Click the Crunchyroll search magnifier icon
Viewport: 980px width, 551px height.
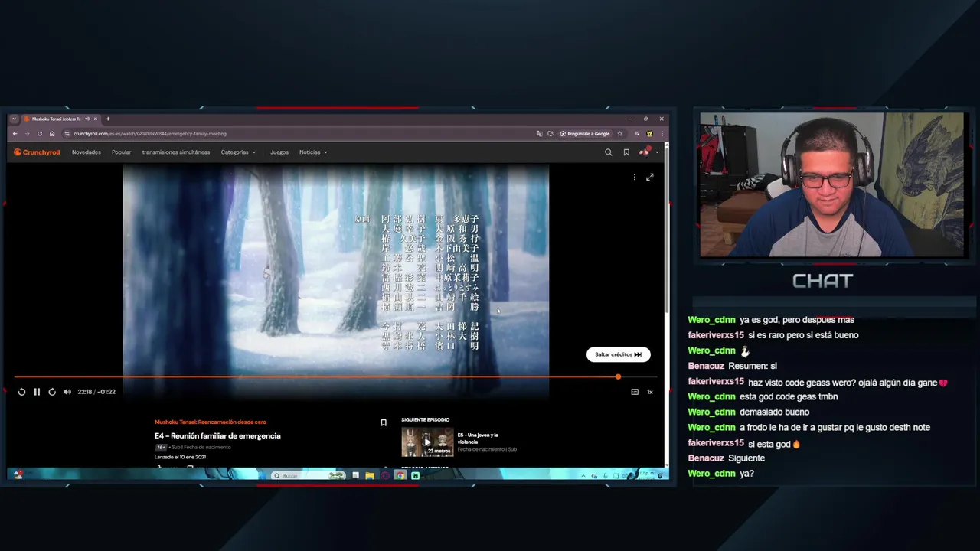coord(609,152)
